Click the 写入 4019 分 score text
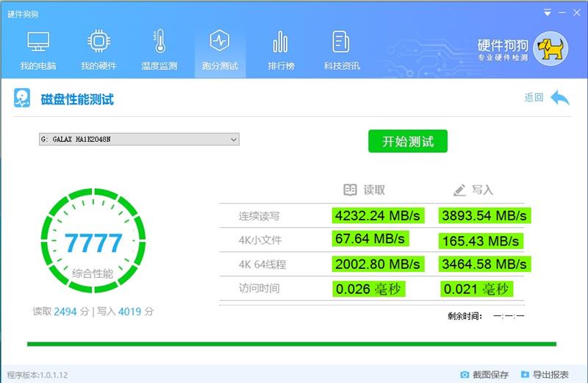The width and height of the screenshot is (588, 383). (x=126, y=312)
